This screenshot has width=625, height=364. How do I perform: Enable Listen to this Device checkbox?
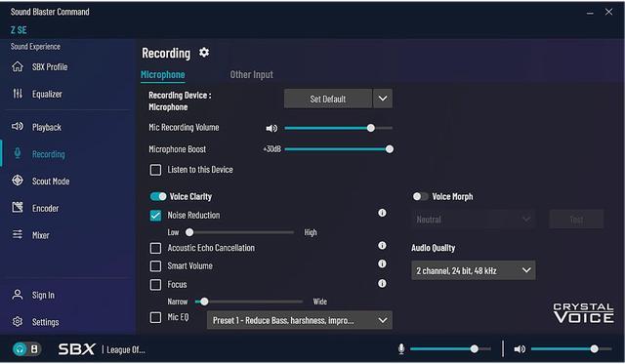click(x=155, y=170)
